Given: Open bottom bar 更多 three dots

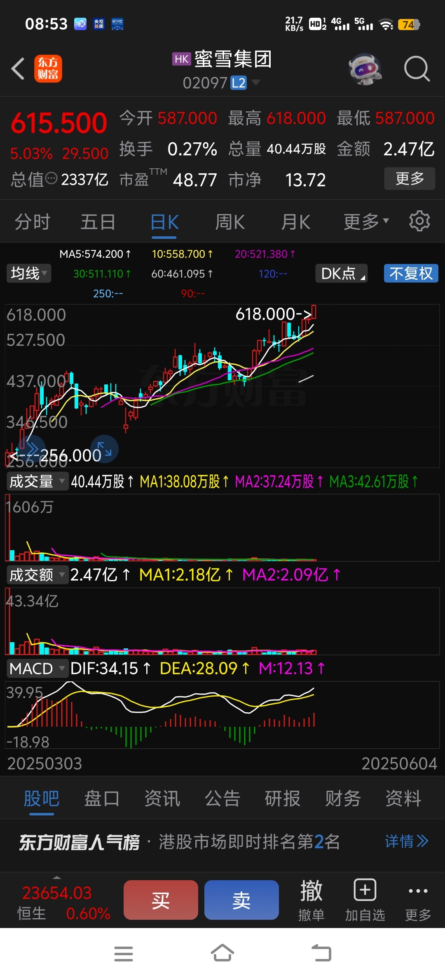Looking at the screenshot, I should click(x=418, y=900).
